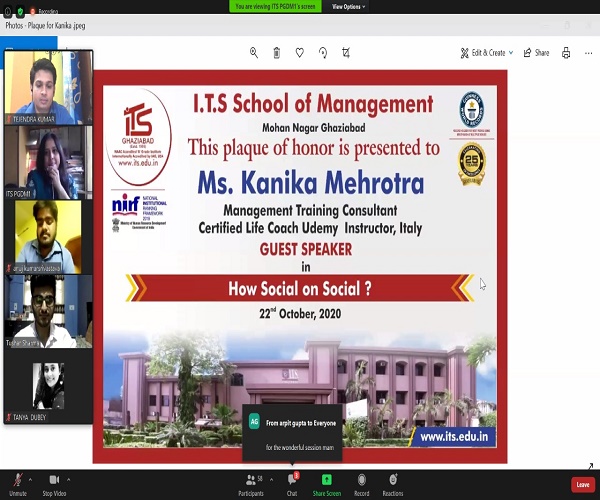Click the Share button in the Photos toolbar
This screenshot has width=600, height=500.
[536, 53]
